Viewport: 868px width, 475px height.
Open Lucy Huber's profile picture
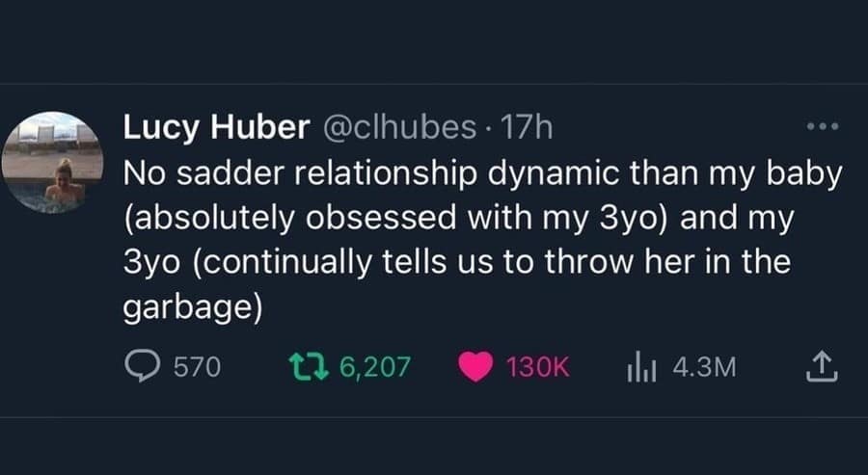(51, 162)
